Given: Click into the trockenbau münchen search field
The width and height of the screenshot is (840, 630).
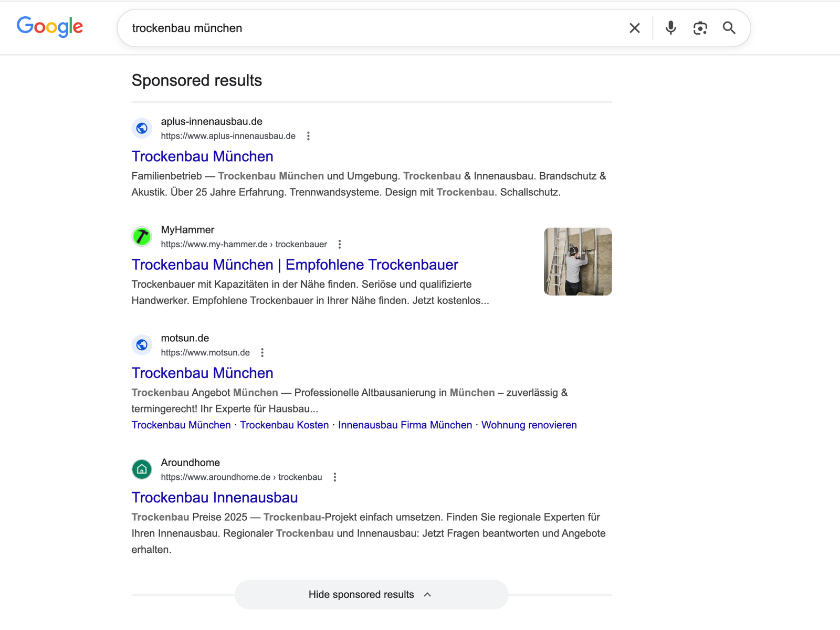Looking at the screenshot, I should click(367, 28).
